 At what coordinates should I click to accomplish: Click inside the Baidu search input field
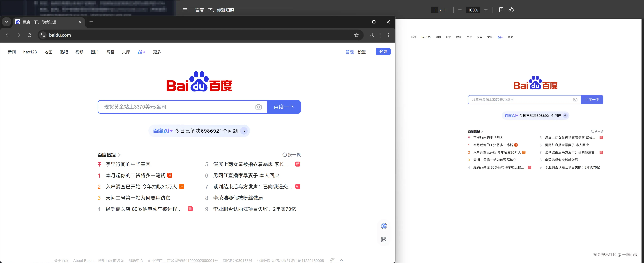(175, 107)
